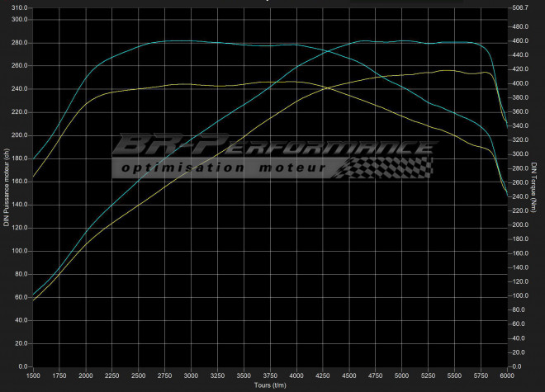Image resolution: width=545 pixels, height=392 pixels.
Task: Click the 3000 tick on the RPM axis
Action: coord(191,376)
